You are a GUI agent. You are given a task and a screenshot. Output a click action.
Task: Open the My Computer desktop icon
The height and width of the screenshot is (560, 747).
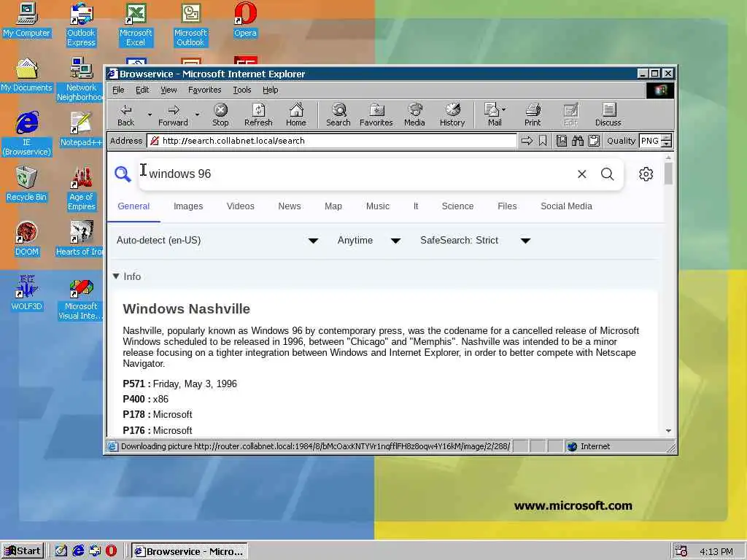point(26,20)
